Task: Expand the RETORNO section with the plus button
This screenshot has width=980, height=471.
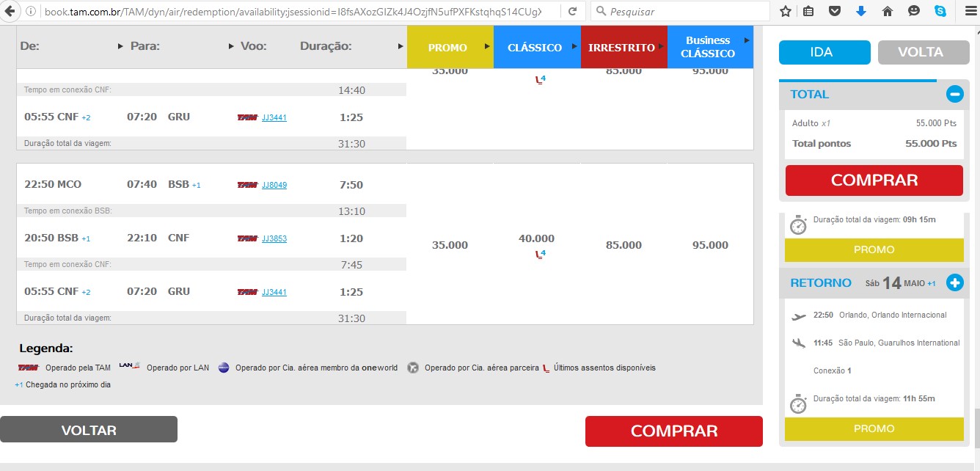Action: (x=954, y=282)
